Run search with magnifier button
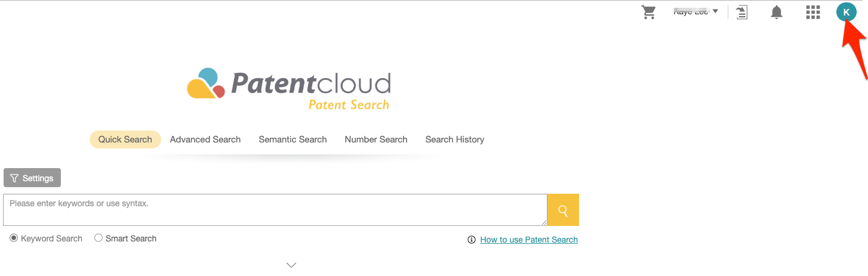 (563, 210)
